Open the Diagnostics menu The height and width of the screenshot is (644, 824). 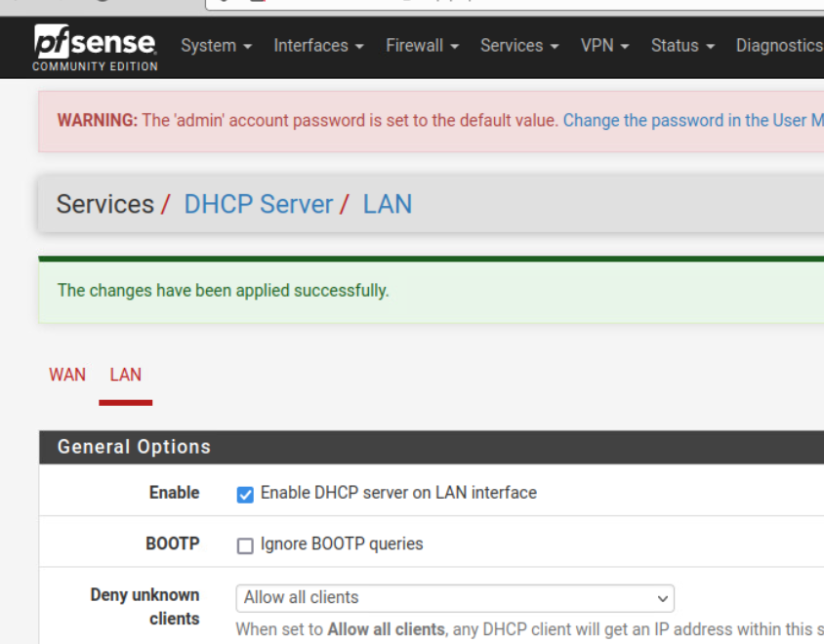(778, 46)
